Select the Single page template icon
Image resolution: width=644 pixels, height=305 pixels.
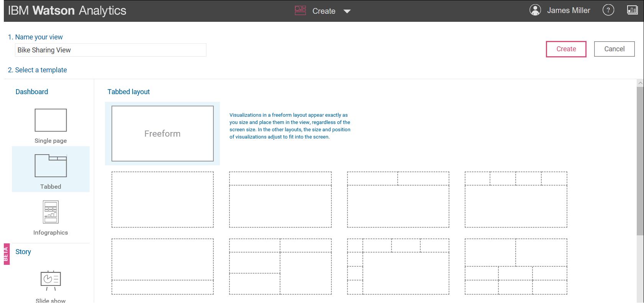(51, 120)
